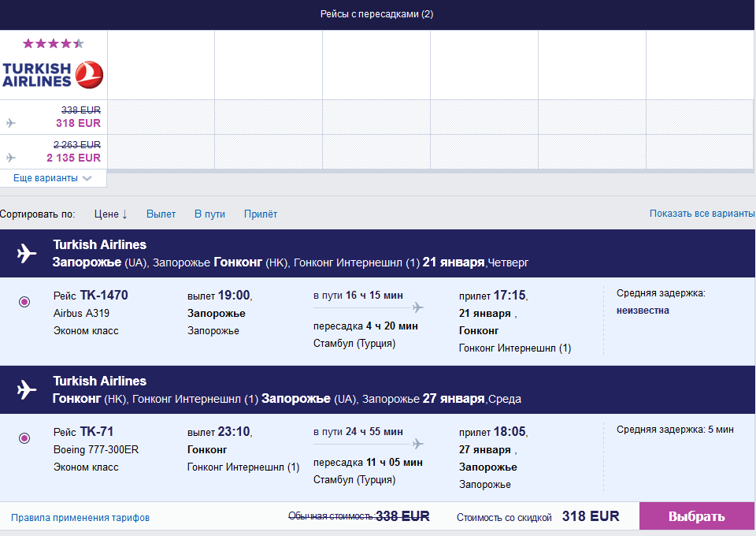Open Показать все варианты link

pos(702,214)
